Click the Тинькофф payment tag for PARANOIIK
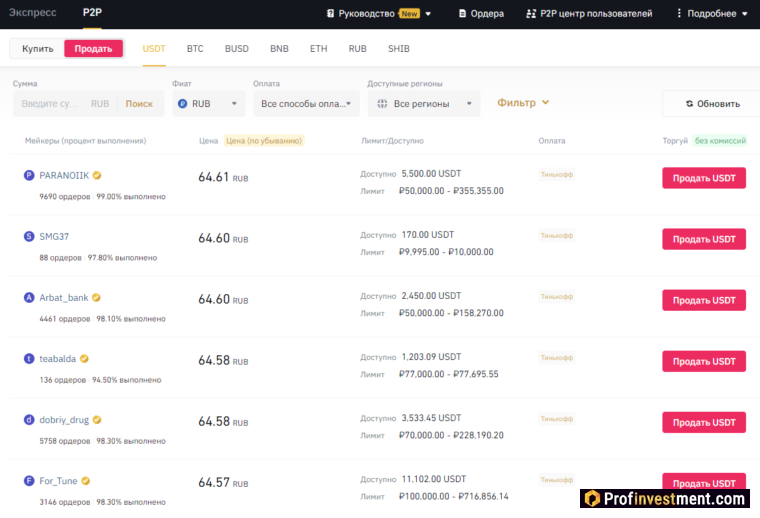The image size is (760, 518). coord(556,174)
